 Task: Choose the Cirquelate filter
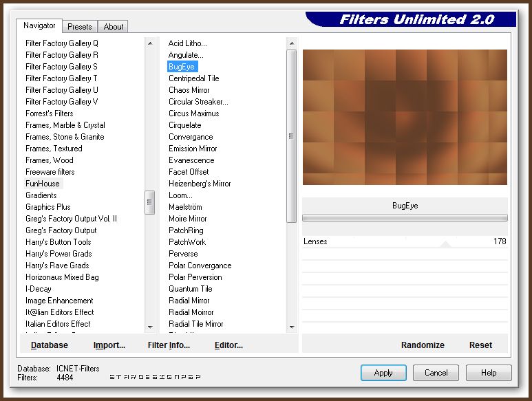pyautogui.click(x=185, y=125)
